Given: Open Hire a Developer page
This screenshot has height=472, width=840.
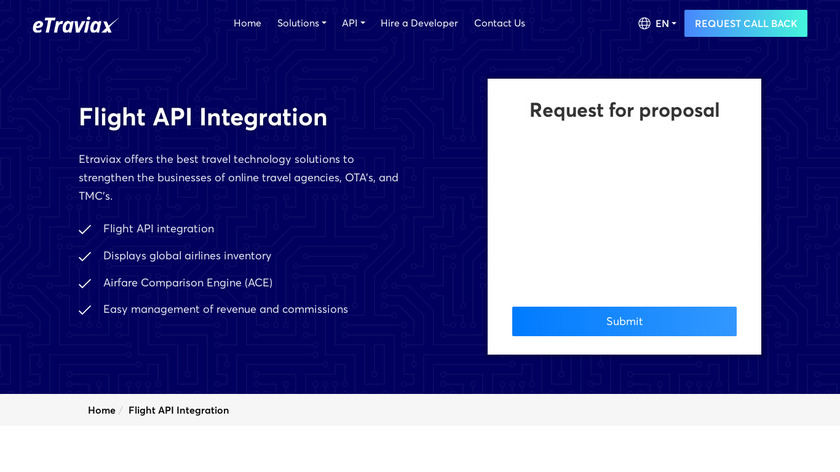Looking at the screenshot, I should (x=419, y=23).
